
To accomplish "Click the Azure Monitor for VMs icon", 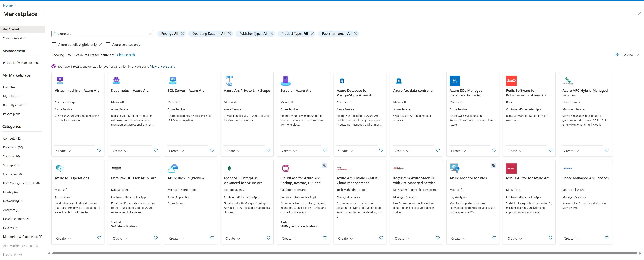I will click(x=455, y=168).
